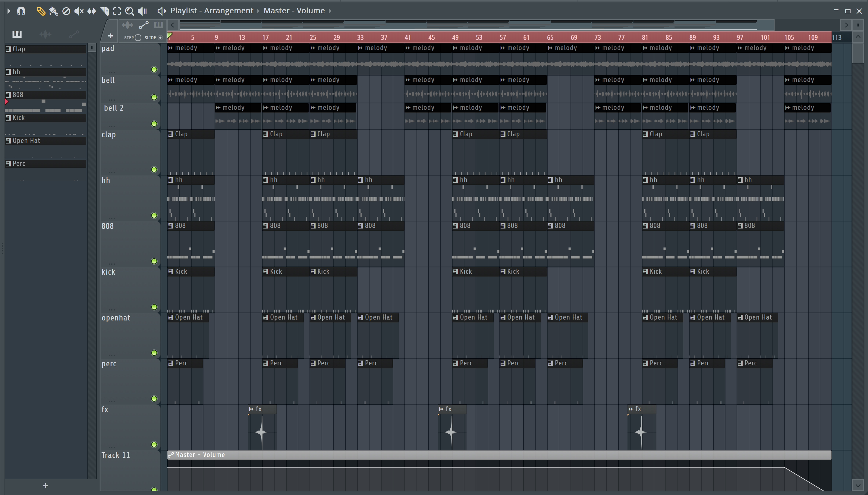This screenshot has height=495, width=868.
Task: Toggle the magnet snap icon
Action: (x=21, y=11)
